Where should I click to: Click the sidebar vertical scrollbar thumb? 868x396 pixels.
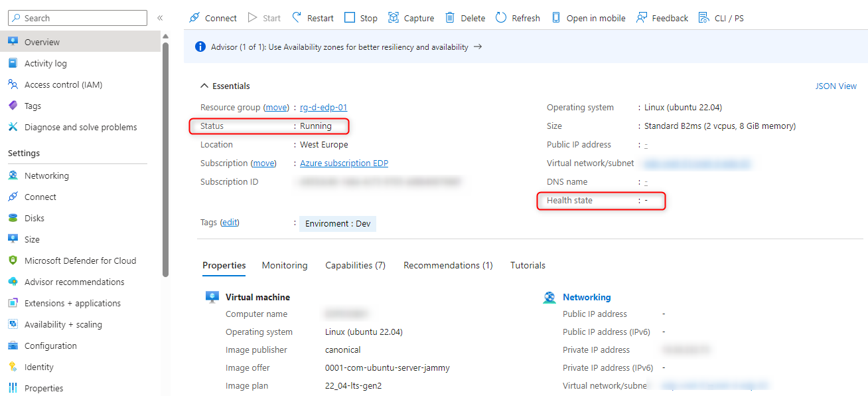[x=165, y=159]
